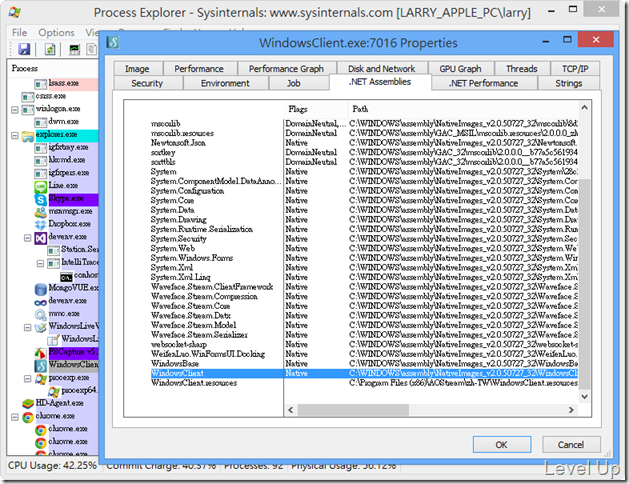Open the Strings tab
This screenshot has height=484, width=629.
[569, 83]
